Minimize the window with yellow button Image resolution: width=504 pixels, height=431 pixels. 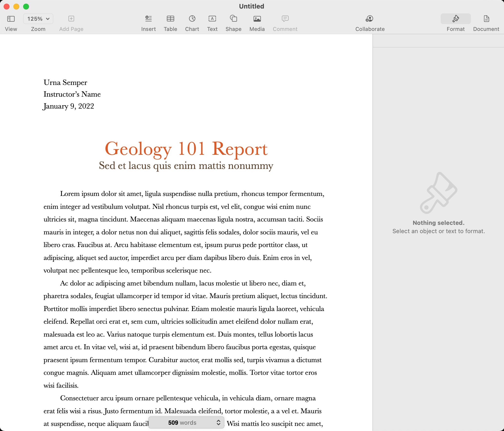16,7
